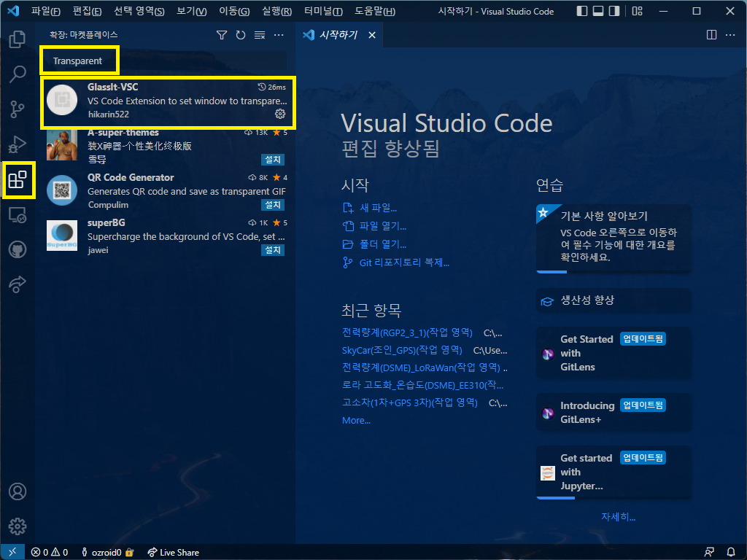This screenshot has width=747, height=560.
Task: Open the GlassIt-VSC manage gear
Action: (280, 114)
